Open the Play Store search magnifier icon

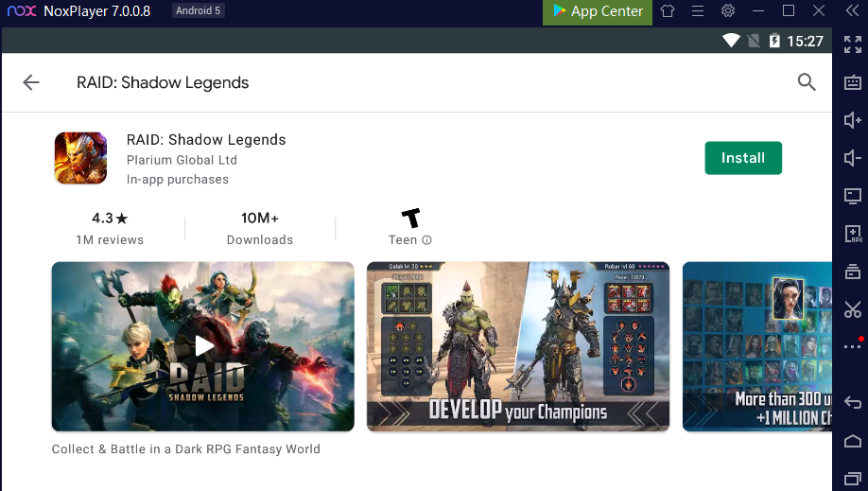pyautogui.click(x=807, y=82)
